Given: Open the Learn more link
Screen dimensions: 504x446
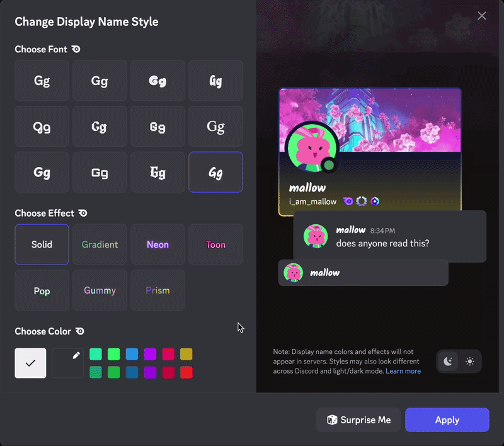Looking at the screenshot, I should (x=403, y=371).
